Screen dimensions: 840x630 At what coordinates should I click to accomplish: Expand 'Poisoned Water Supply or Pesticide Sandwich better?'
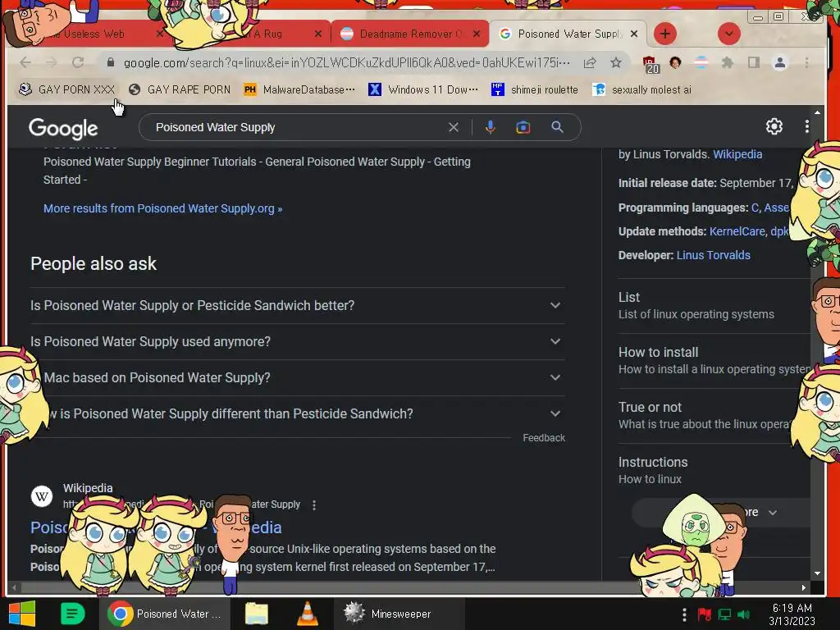pos(297,305)
